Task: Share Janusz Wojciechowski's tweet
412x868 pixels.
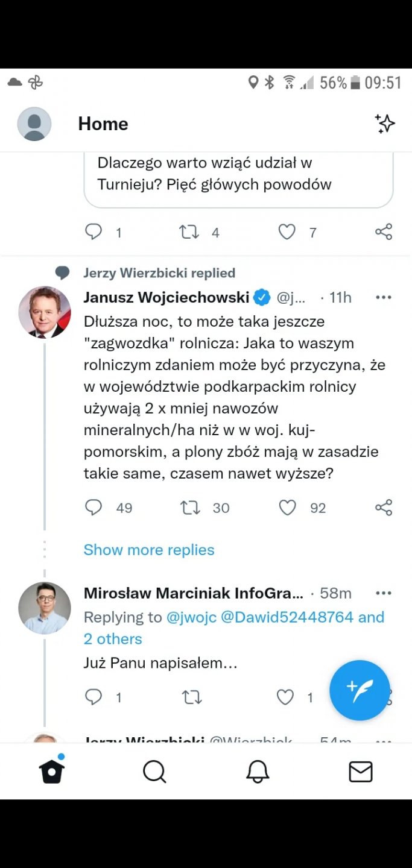Action: 384,508
